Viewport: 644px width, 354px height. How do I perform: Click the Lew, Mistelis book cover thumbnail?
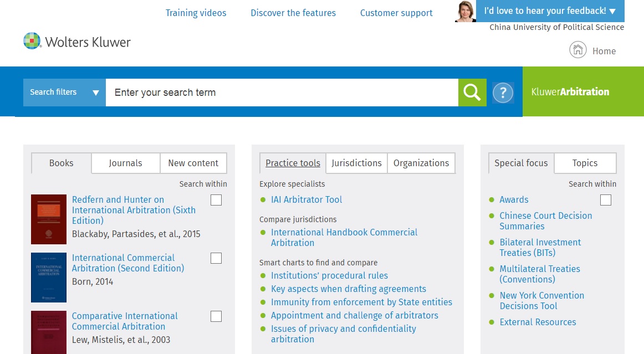point(49,332)
